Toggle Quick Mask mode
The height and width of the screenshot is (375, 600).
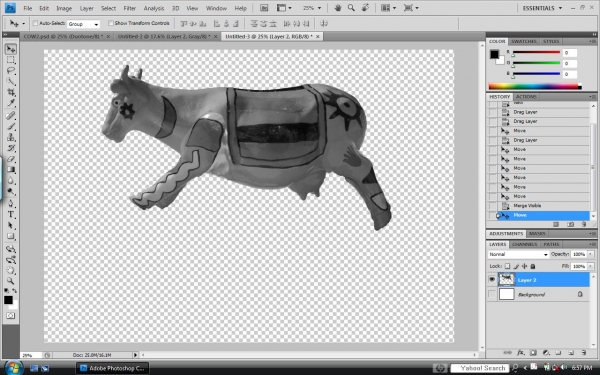11,316
